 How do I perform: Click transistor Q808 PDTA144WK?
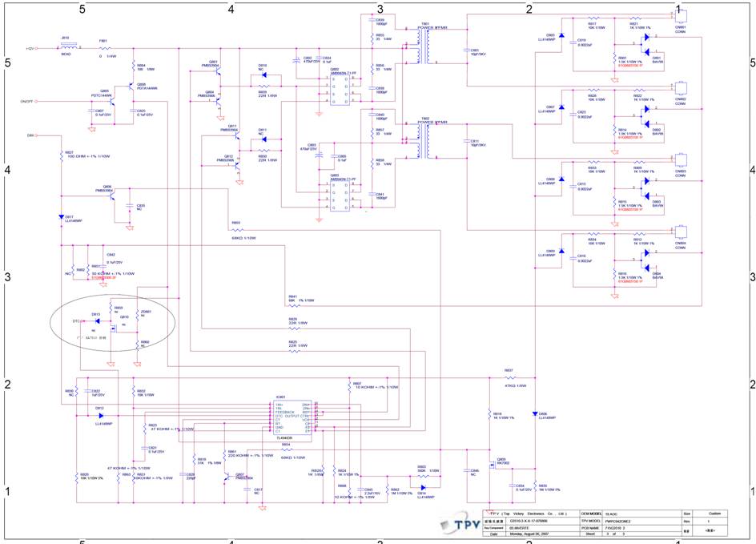pos(131,87)
